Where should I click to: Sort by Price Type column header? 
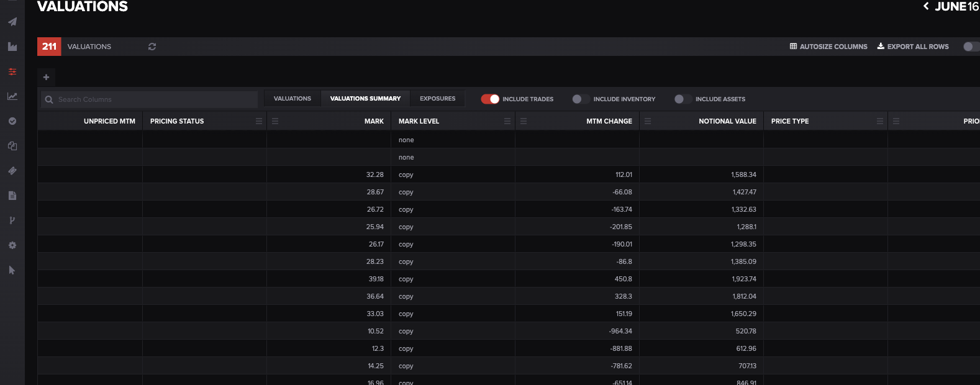tap(790, 121)
